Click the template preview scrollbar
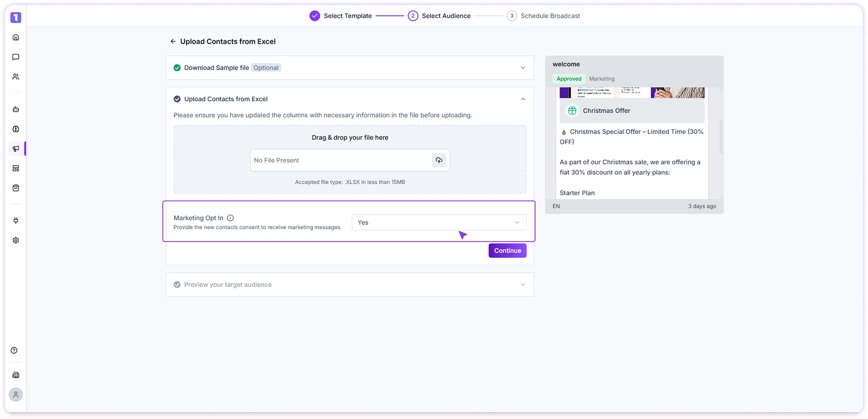This screenshot has width=868, height=419. (x=721, y=136)
